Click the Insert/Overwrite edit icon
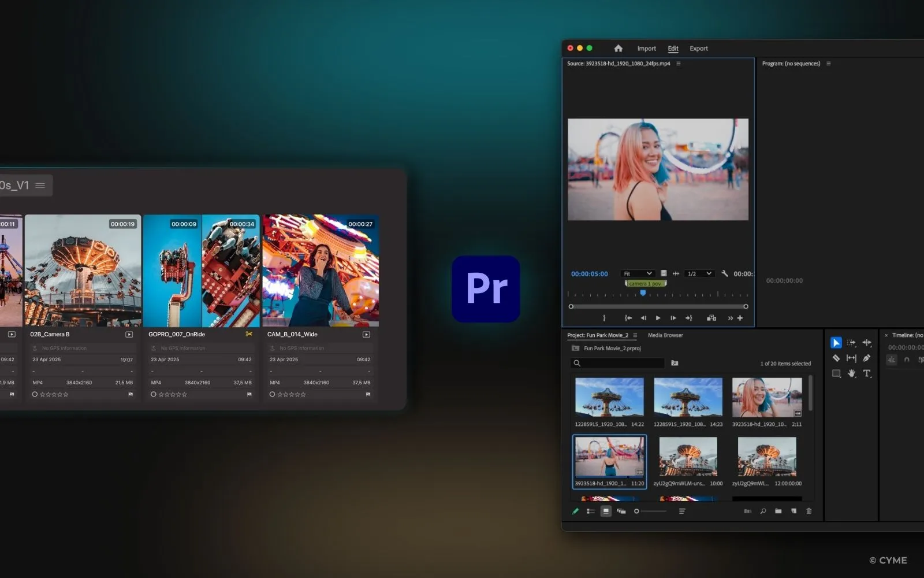 click(711, 318)
